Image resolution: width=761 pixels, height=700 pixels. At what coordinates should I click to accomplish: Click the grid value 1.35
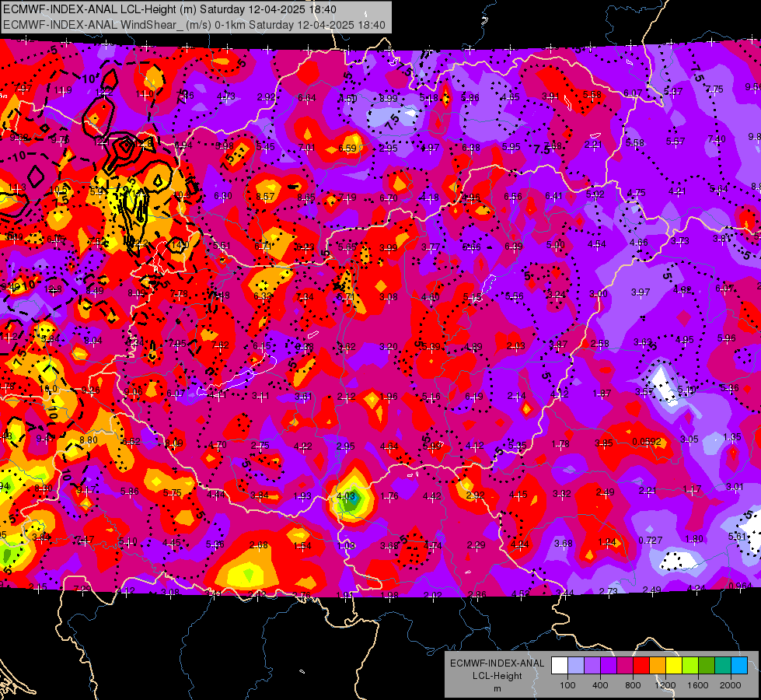[x=732, y=436]
